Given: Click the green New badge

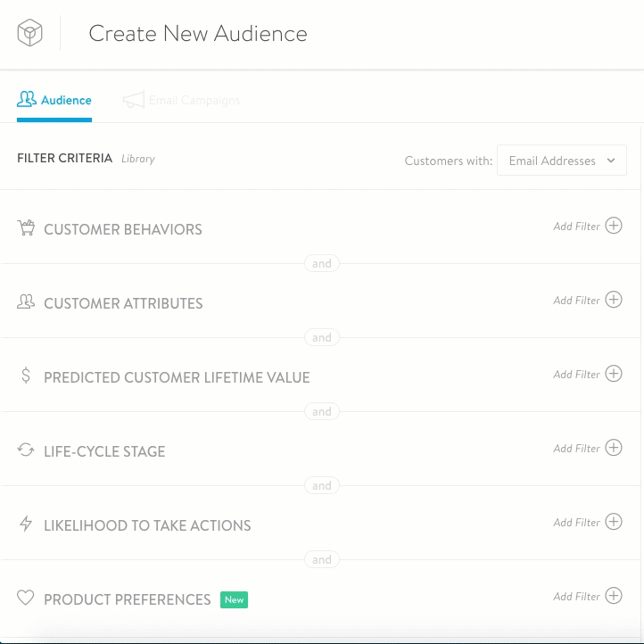Looking at the screenshot, I should tap(234, 599).
